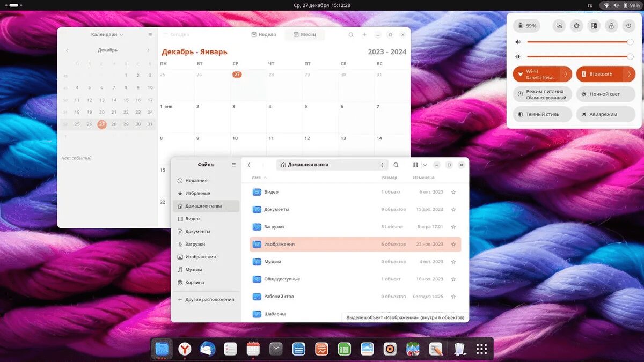Open the Calendar hamburger menu
This screenshot has width=644, height=362.
(x=150, y=34)
